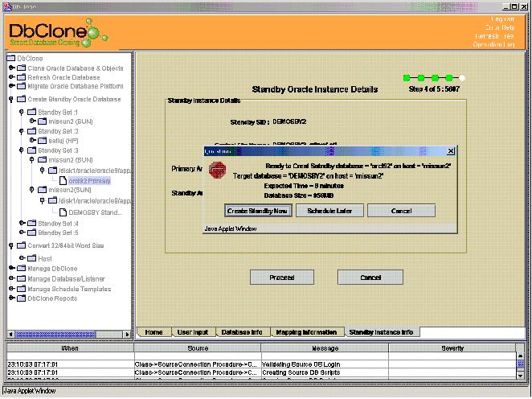Click the Help link in the banner
This screenshot has height=399, width=532.
coord(500,27)
